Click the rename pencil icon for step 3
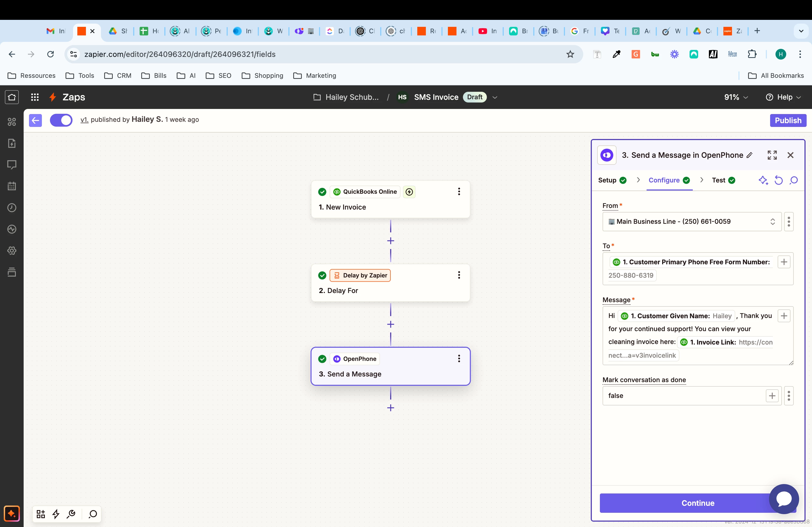The width and height of the screenshot is (812, 527). coord(749,155)
